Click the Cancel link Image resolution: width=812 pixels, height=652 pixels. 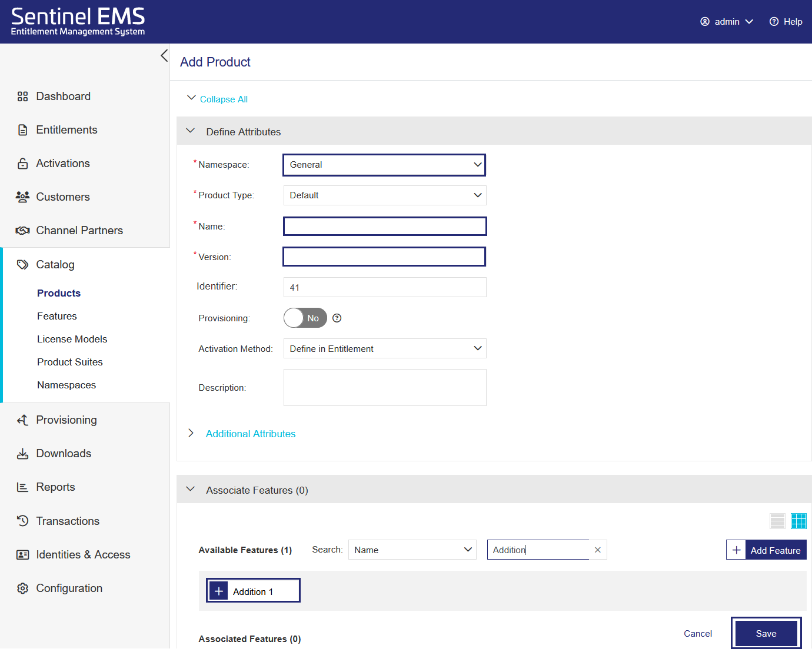tap(697, 634)
